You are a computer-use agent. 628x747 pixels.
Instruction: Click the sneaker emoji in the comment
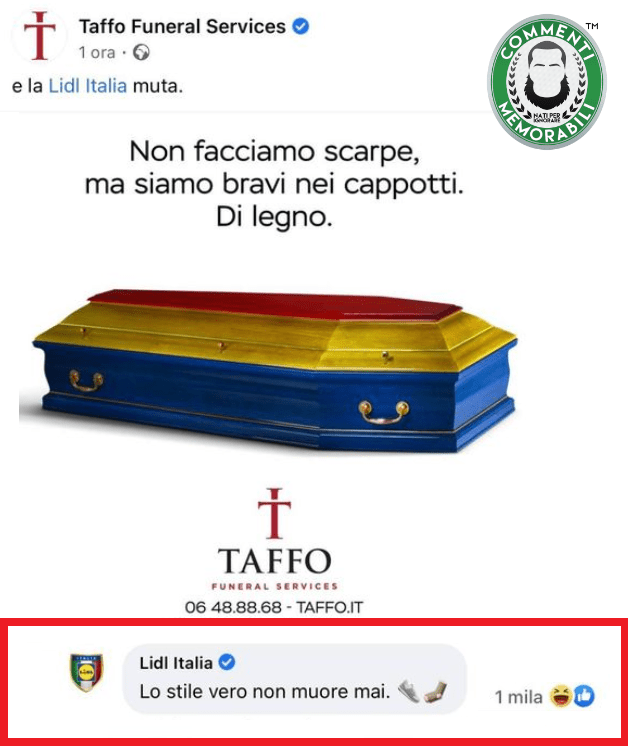tap(408, 692)
